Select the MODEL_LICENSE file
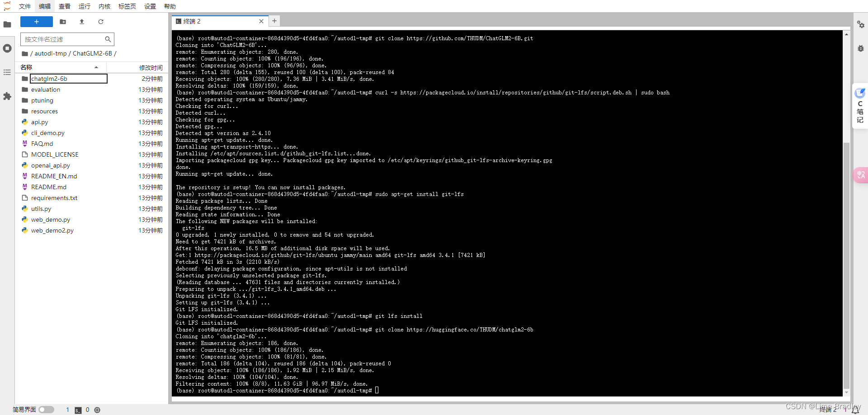This screenshot has width=868, height=415. pos(92,154)
